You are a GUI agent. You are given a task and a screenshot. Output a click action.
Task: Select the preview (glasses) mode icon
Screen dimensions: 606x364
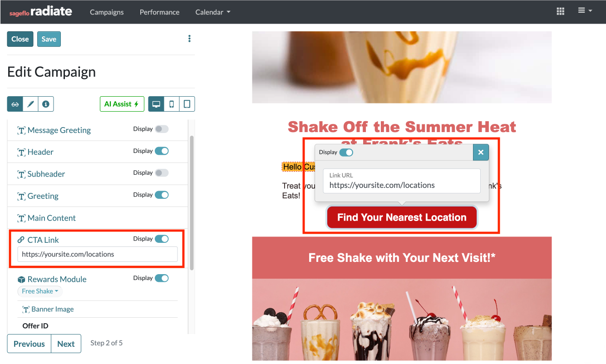point(15,104)
